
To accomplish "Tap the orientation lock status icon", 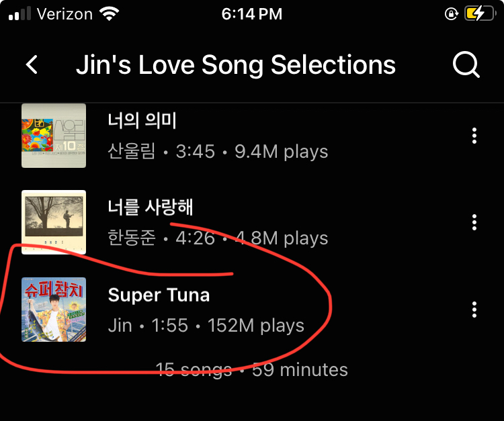I will [450, 13].
